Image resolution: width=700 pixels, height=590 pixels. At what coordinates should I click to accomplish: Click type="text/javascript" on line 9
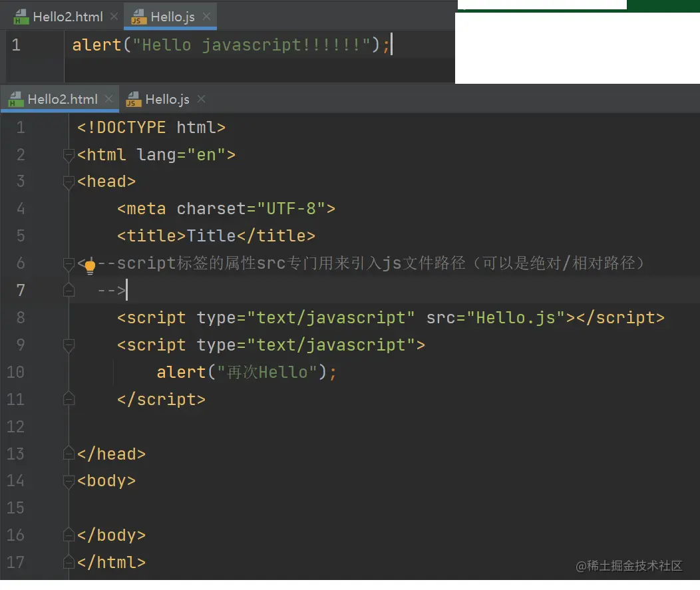tap(306, 345)
